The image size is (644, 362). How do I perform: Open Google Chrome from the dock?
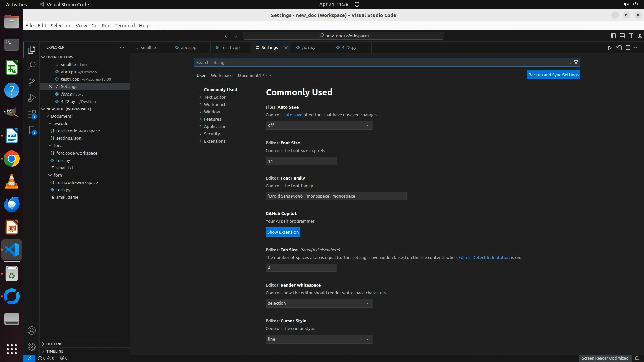pos(12,159)
